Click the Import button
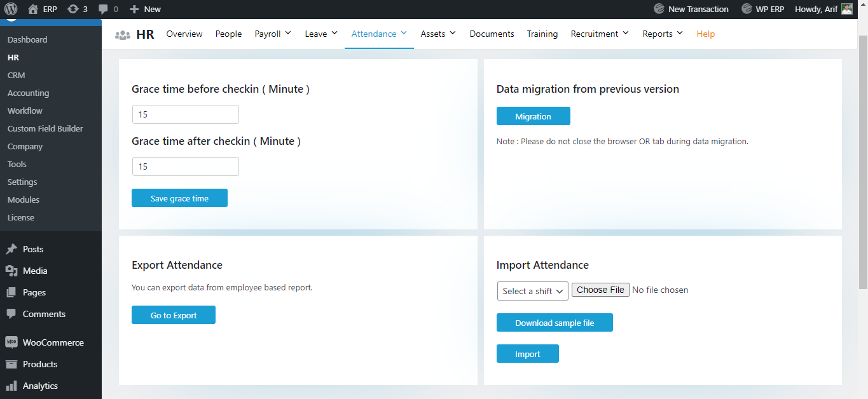The height and width of the screenshot is (399, 868). 528,354
